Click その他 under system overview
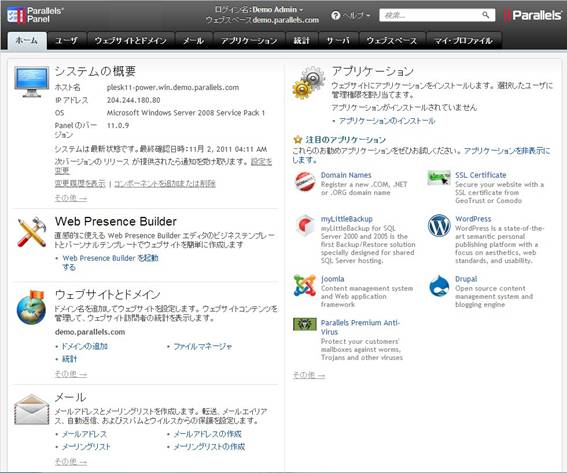567x473 pixels. tap(71, 198)
